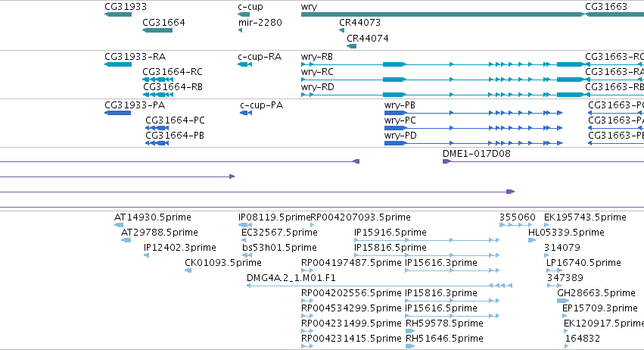Click the DME1-017D08 clone label
644x350 pixels.
[x=477, y=153]
